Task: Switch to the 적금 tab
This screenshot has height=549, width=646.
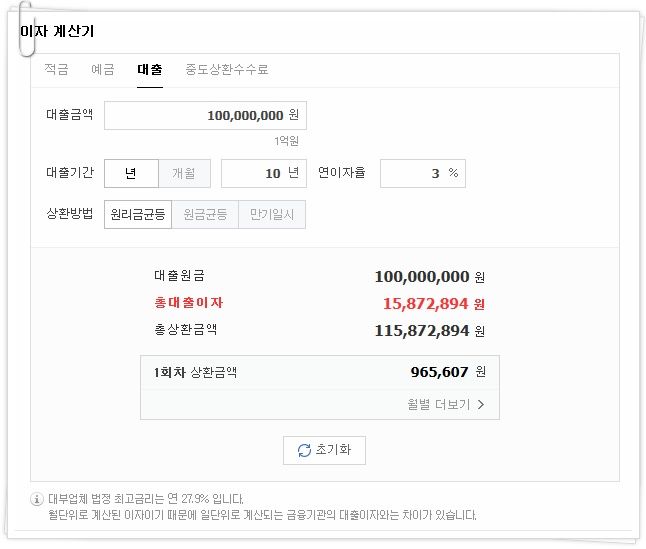Action: (x=56, y=69)
